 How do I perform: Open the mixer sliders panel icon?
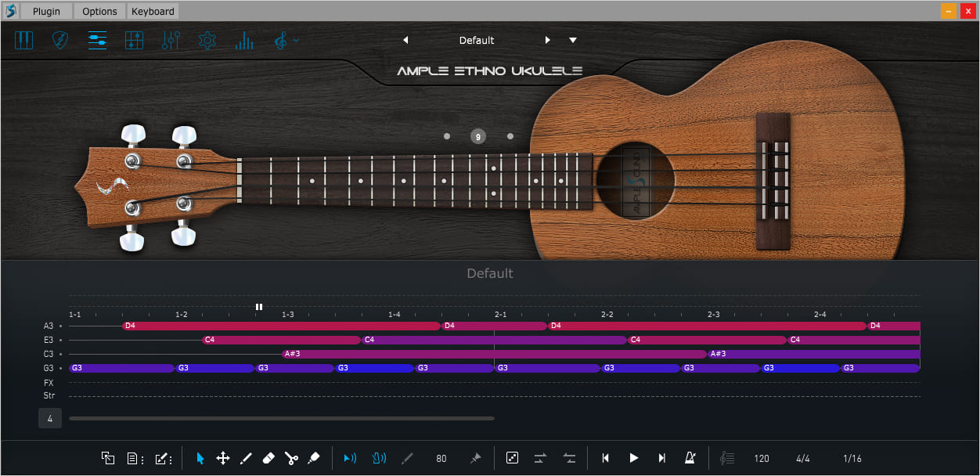point(171,40)
